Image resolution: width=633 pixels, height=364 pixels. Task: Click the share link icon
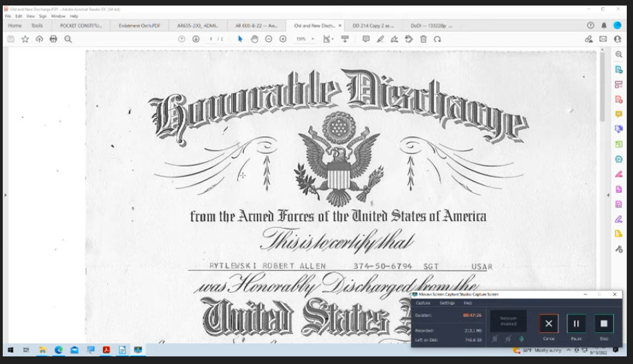click(589, 39)
